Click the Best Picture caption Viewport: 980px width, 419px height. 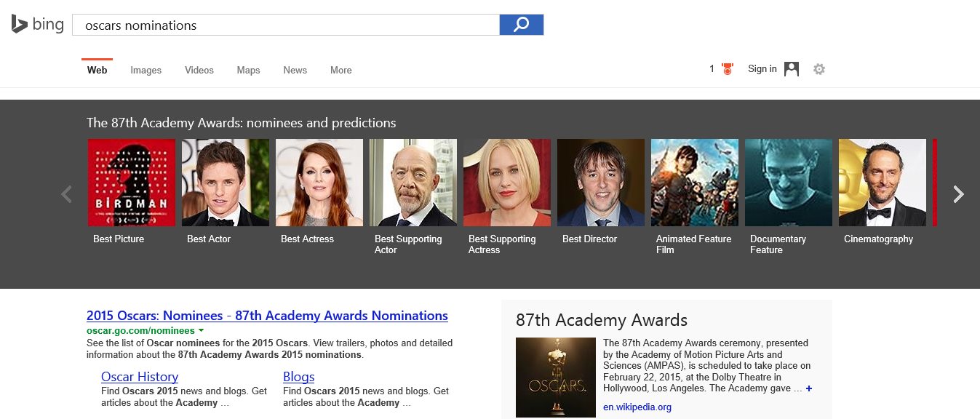[119, 239]
